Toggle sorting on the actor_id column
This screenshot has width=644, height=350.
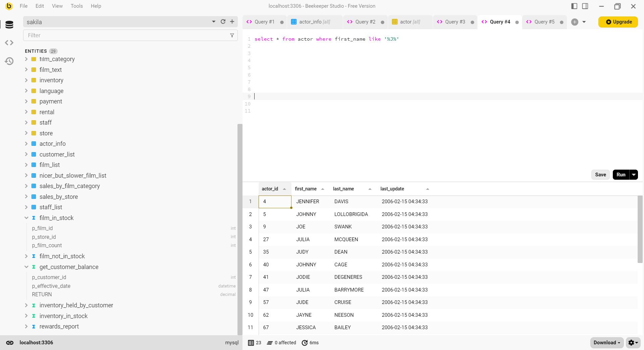(285, 189)
